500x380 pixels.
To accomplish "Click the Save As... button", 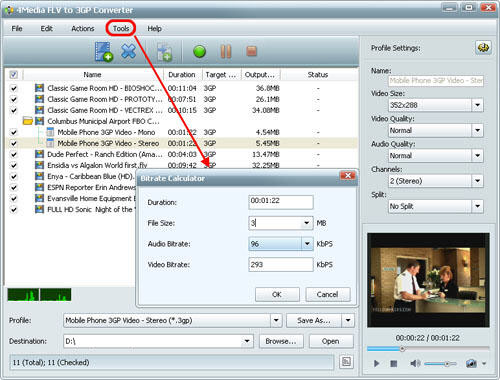I will point(314,320).
